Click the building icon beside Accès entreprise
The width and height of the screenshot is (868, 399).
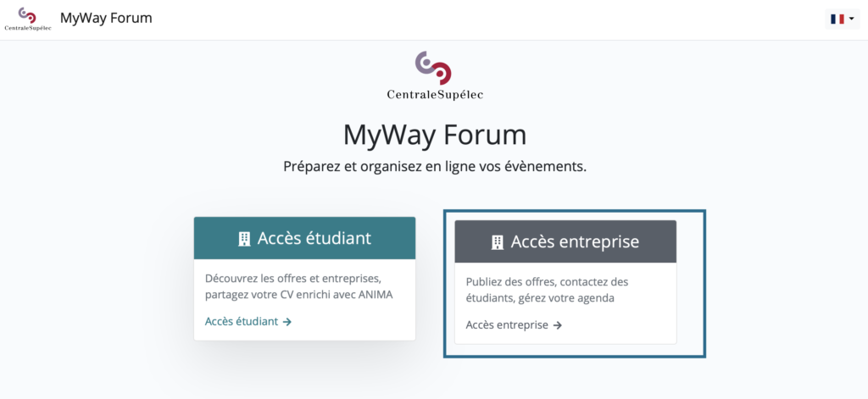coord(498,242)
